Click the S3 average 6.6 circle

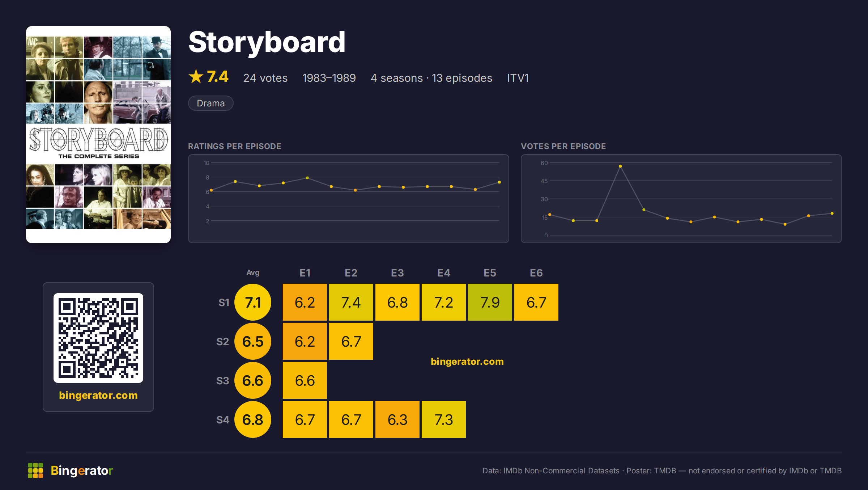253,380
